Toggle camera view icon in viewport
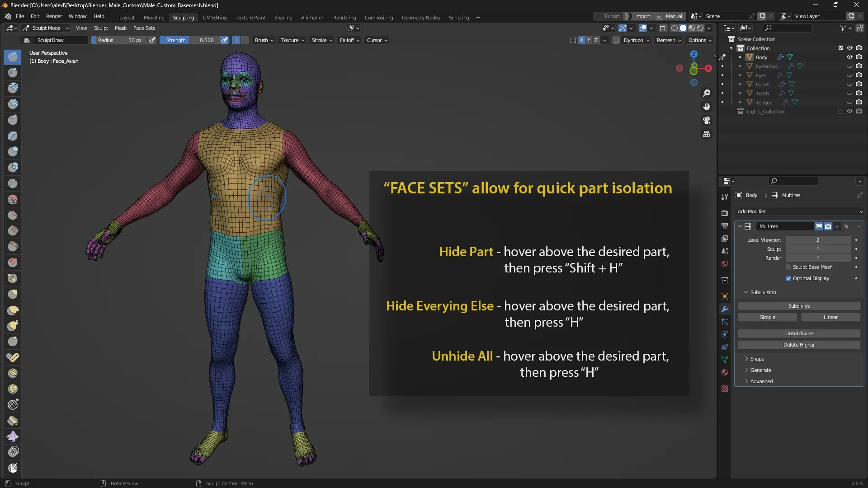868x488 pixels. click(x=707, y=121)
